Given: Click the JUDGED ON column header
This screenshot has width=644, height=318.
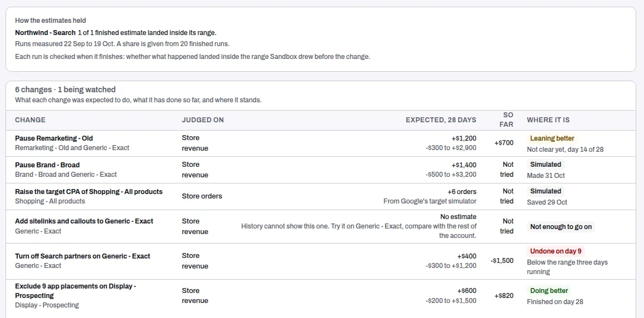Looking at the screenshot, I should click(203, 120).
